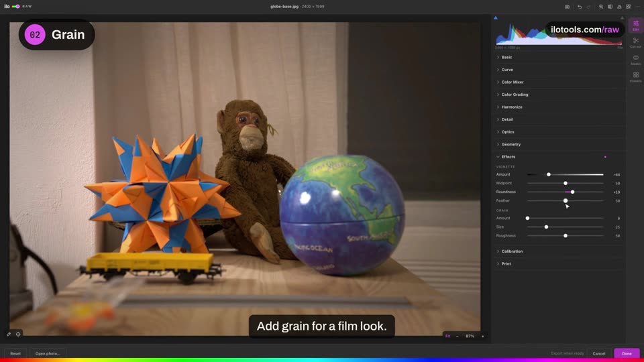The width and height of the screenshot is (644, 362).
Task: Click the Feather value 50
Action: pos(617,201)
